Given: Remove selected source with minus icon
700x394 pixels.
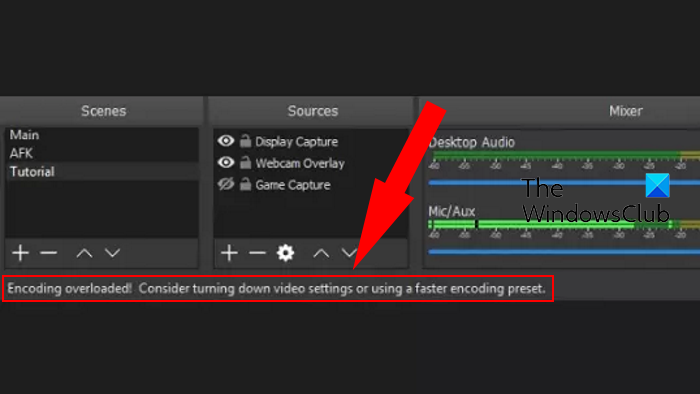Looking at the screenshot, I should 257,253.
